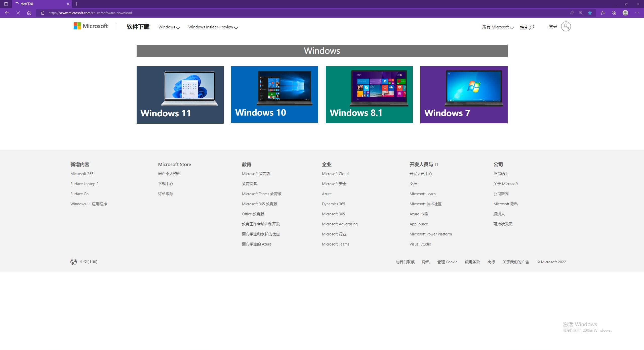Viewport: 644px width, 350px height.
Task: Open a new browser tab
Action: pos(77,4)
